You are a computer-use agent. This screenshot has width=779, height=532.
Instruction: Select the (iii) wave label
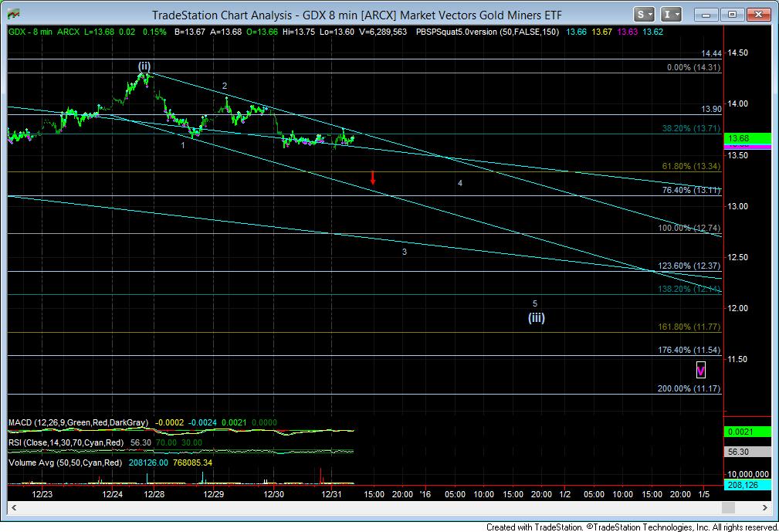(536, 317)
